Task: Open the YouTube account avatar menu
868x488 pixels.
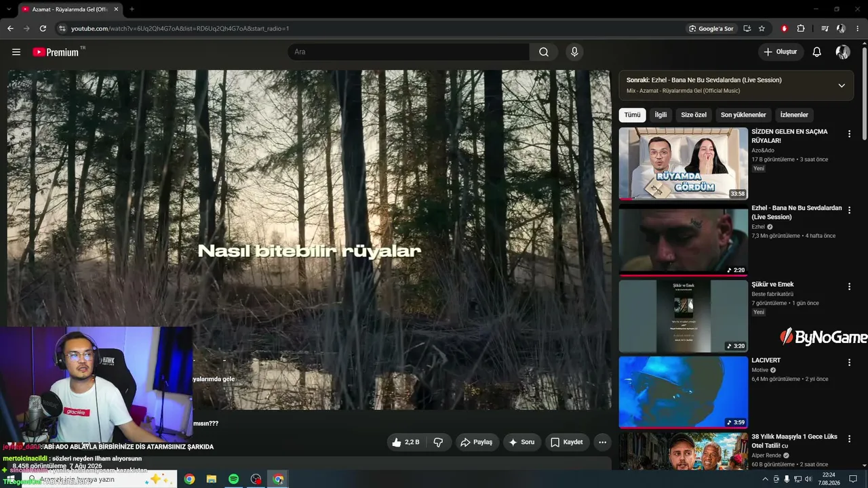Action: coord(843,52)
